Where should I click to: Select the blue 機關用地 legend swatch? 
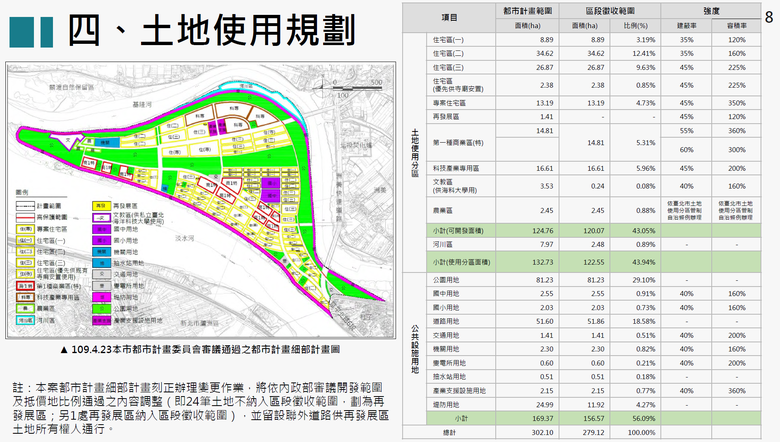[101, 252]
